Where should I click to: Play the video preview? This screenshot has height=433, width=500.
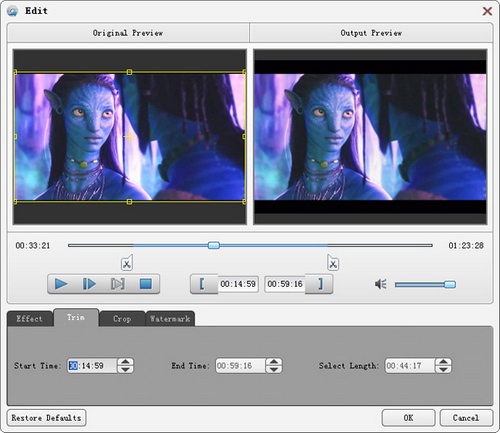(61, 284)
